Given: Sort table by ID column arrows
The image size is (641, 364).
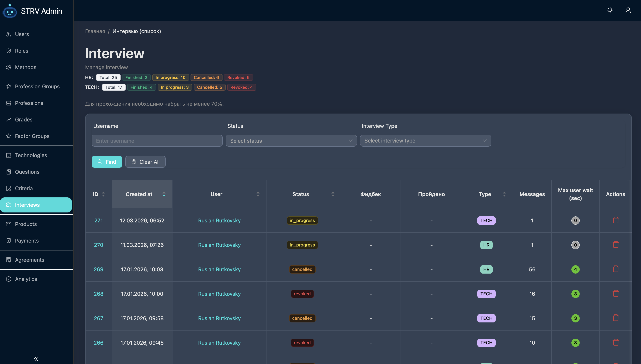Looking at the screenshot, I should [x=103, y=194].
